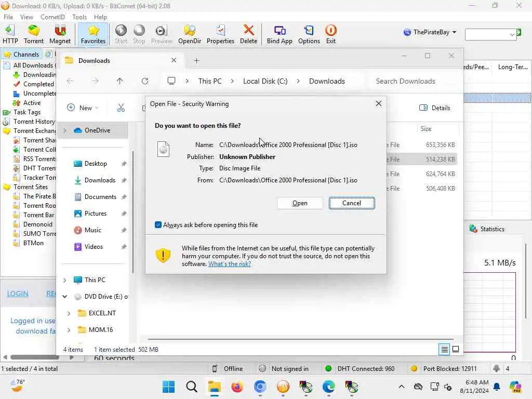Click This PC in address breadcrumb
This screenshot has width=532, height=399.
210,81
